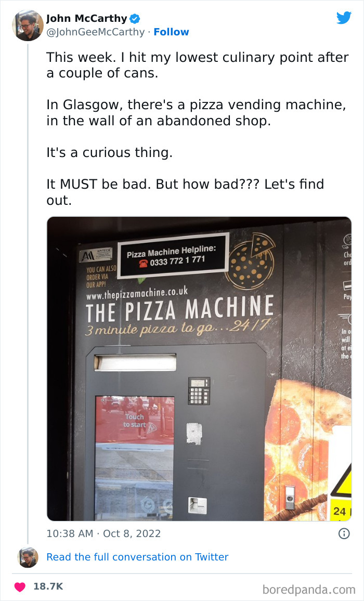This screenshot has height=601, width=364.
Task: Open the @JohnGeeMcCarthy handle
Action: (96, 32)
